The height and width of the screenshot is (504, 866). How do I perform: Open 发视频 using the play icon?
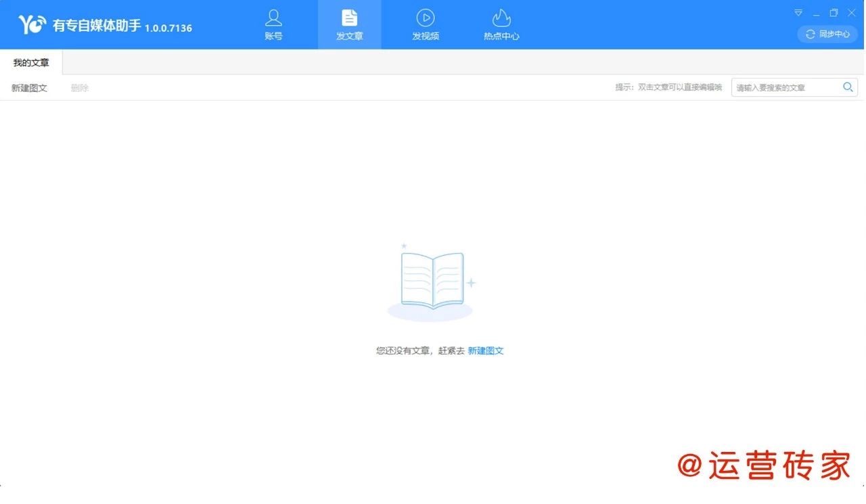pos(425,16)
